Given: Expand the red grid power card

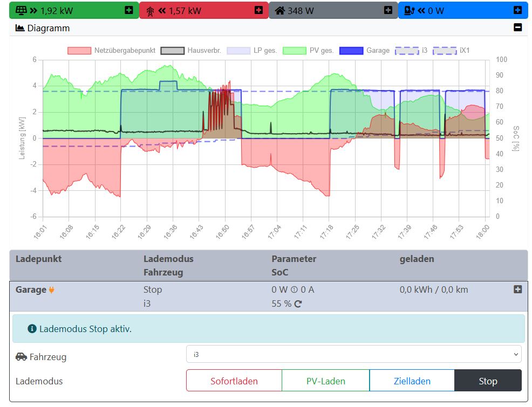Looking at the screenshot, I should (258, 10).
